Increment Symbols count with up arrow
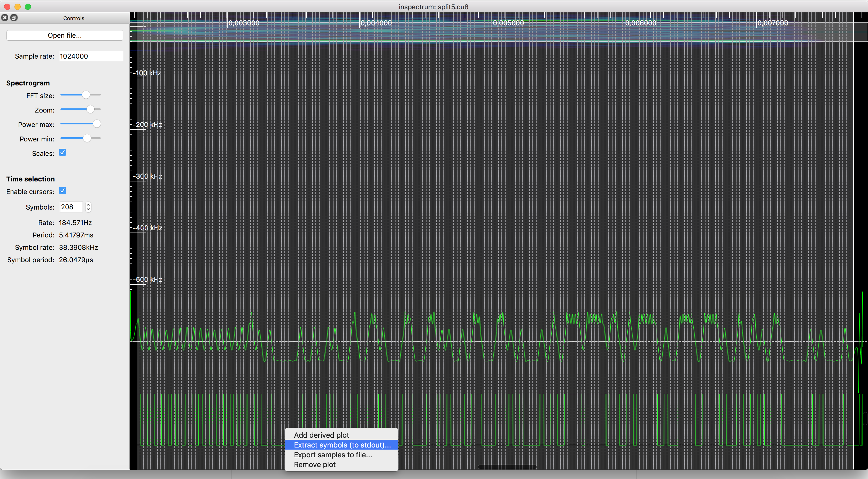 click(88, 204)
